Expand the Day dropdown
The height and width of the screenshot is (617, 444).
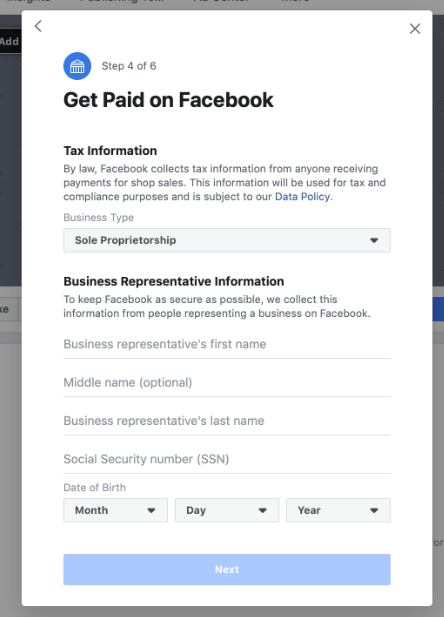click(x=227, y=510)
